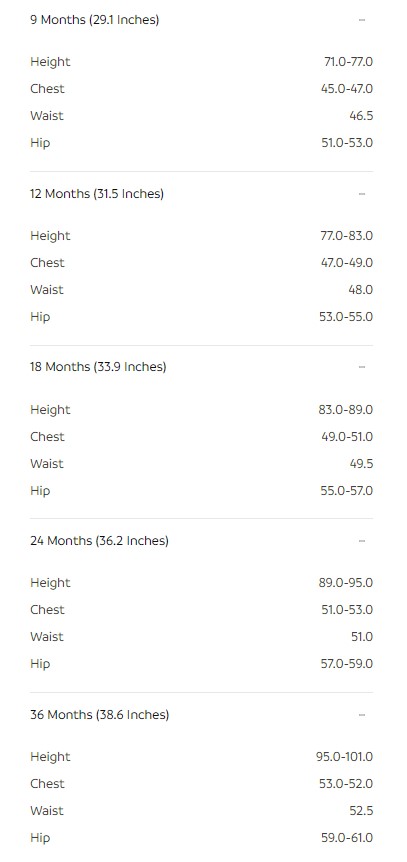Collapse the 12 Months section minus icon
The width and height of the screenshot is (407, 862).
tap(361, 194)
